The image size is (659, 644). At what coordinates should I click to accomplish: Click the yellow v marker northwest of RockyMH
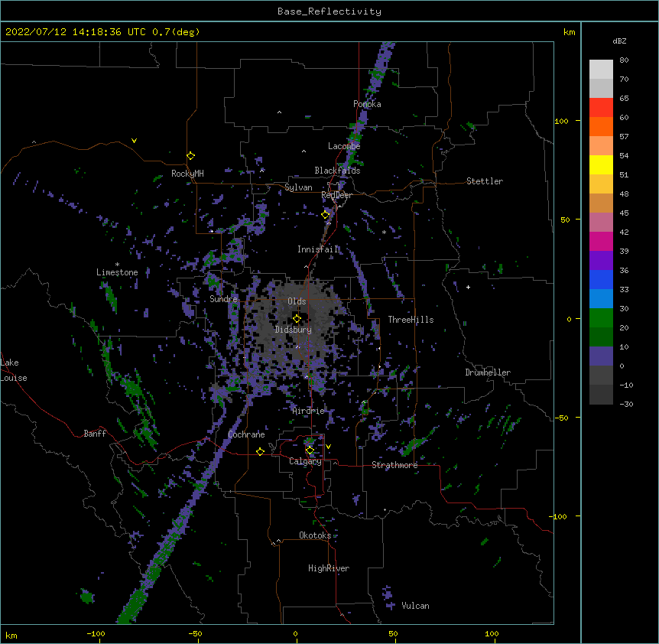coord(134,141)
